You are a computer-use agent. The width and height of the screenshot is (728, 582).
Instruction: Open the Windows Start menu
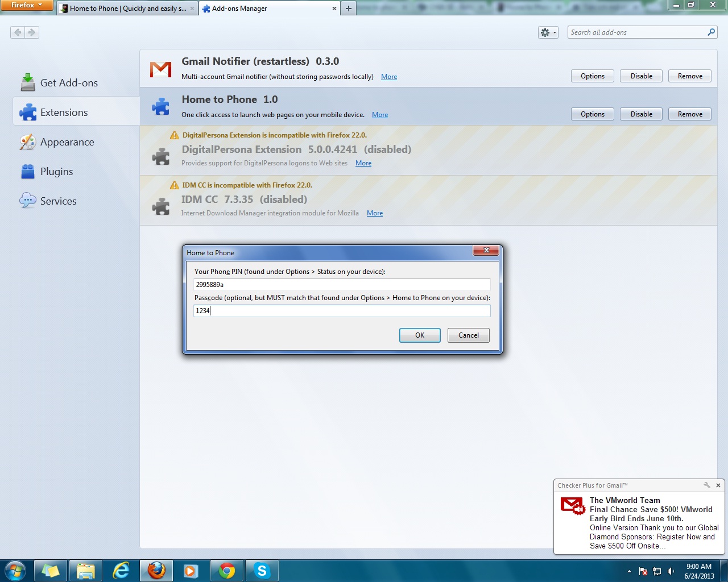(15, 571)
